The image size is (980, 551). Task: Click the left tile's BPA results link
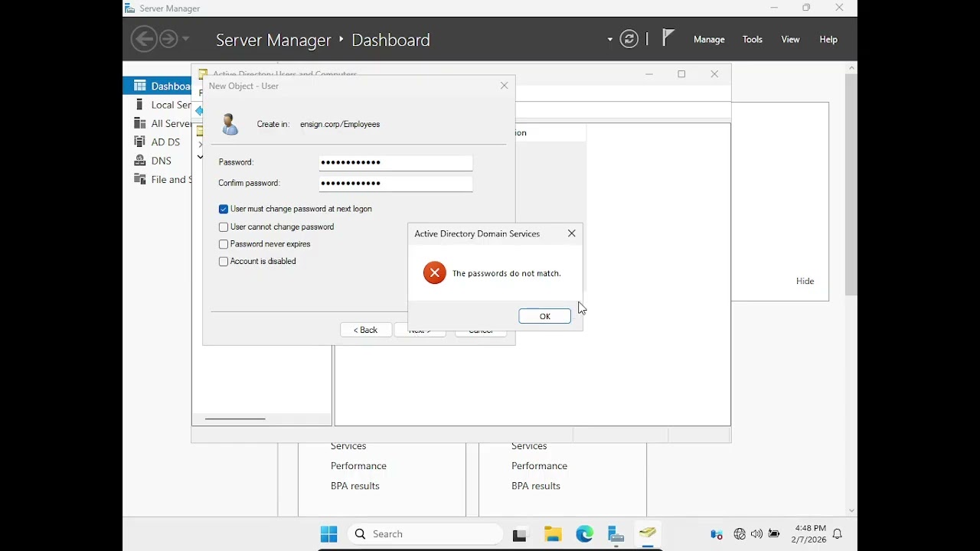point(354,486)
